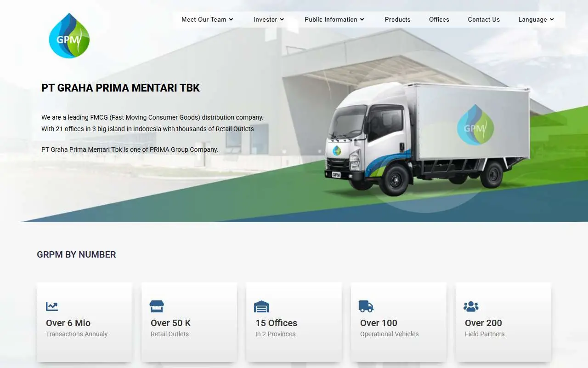Click the store icon above Over 50 K
588x368 pixels.
click(x=157, y=306)
